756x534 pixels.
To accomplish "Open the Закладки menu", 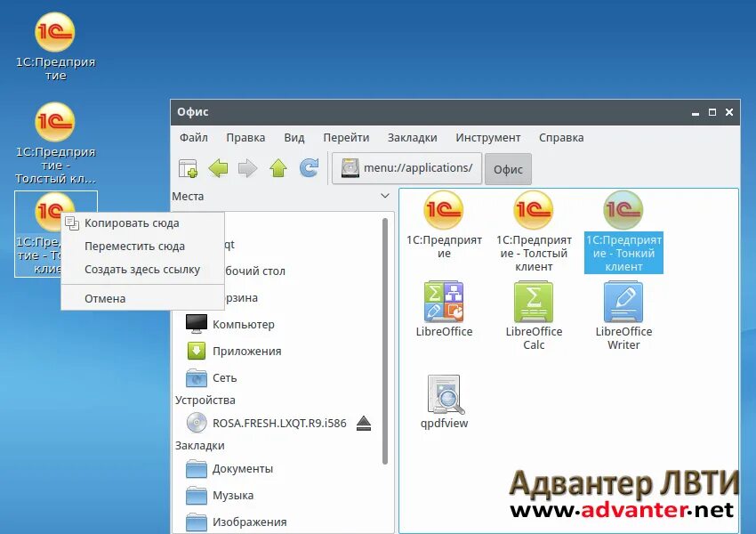I will (x=412, y=137).
